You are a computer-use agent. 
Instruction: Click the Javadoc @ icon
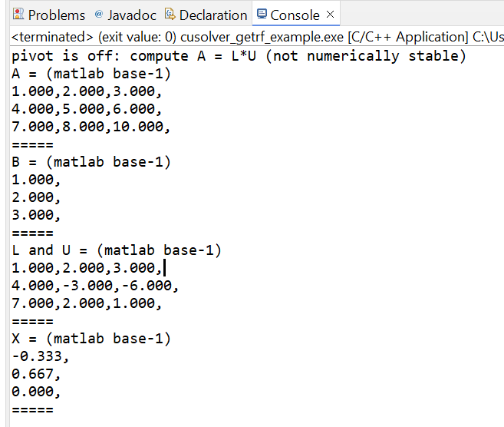98,15
